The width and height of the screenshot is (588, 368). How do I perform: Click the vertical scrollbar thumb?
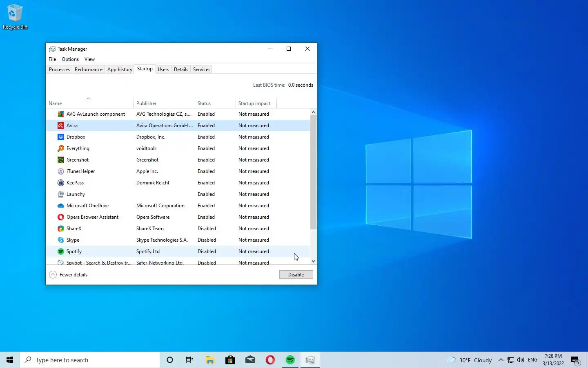313,172
